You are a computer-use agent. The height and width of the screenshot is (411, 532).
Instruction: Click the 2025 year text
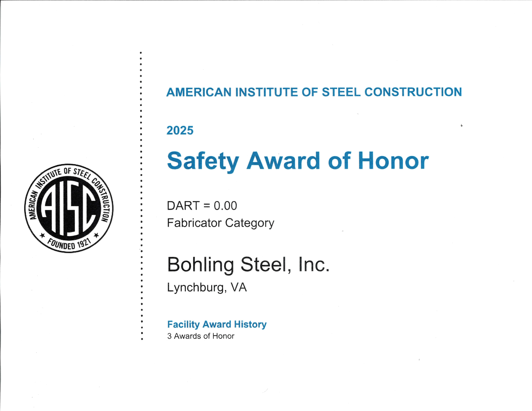[180, 130]
